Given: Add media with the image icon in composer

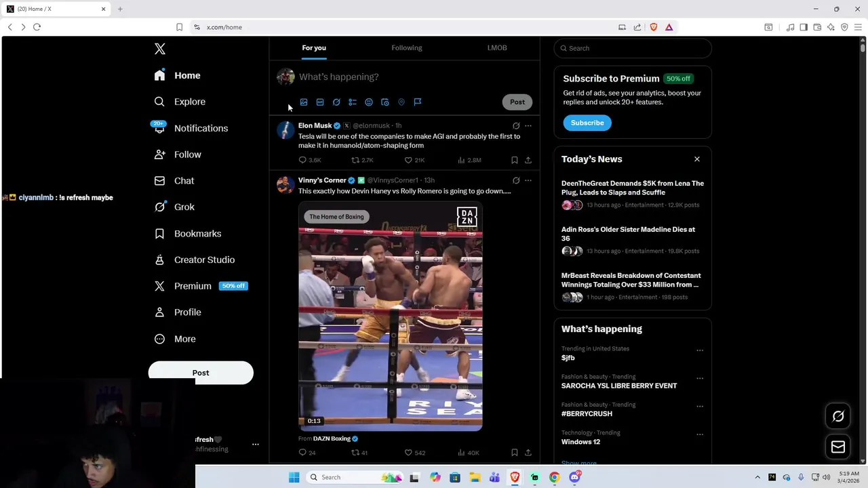Looking at the screenshot, I should click(x=304, y=102).
